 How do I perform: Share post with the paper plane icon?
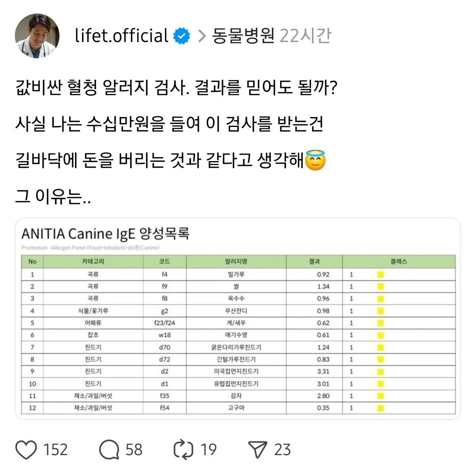pos(257,450)
